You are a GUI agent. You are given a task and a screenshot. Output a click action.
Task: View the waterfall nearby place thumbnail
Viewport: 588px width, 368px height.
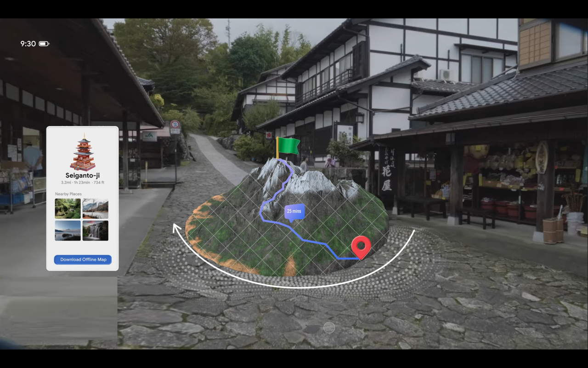point(96,230)
